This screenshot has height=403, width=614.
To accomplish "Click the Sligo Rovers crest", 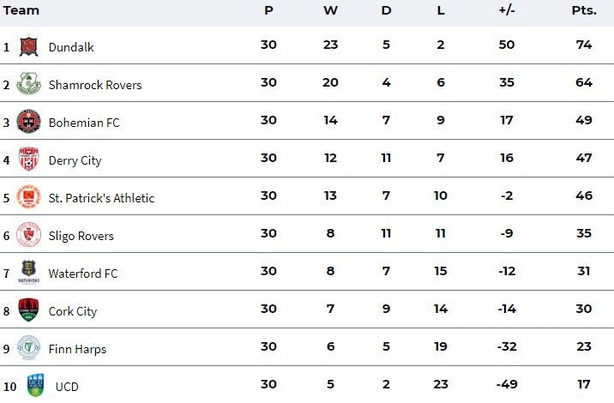I will [x=29, y=234].
